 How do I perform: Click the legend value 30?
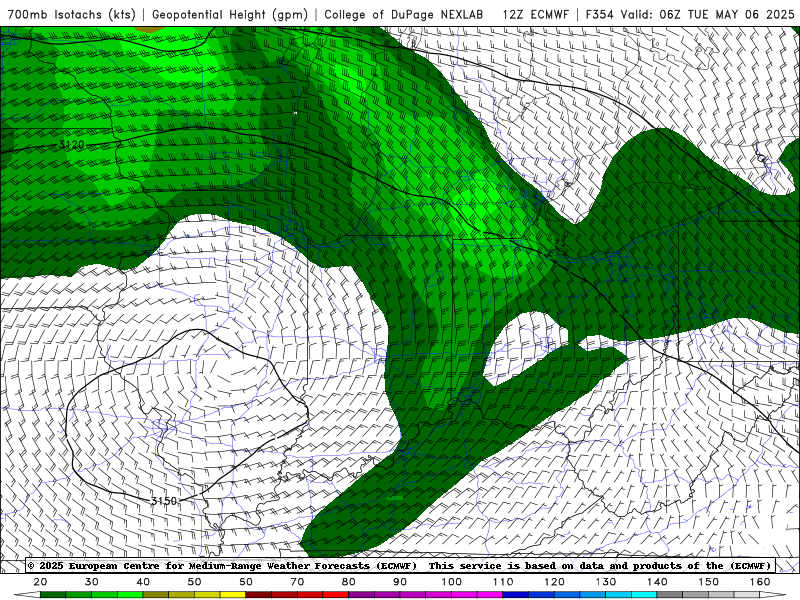coord(92,582)
